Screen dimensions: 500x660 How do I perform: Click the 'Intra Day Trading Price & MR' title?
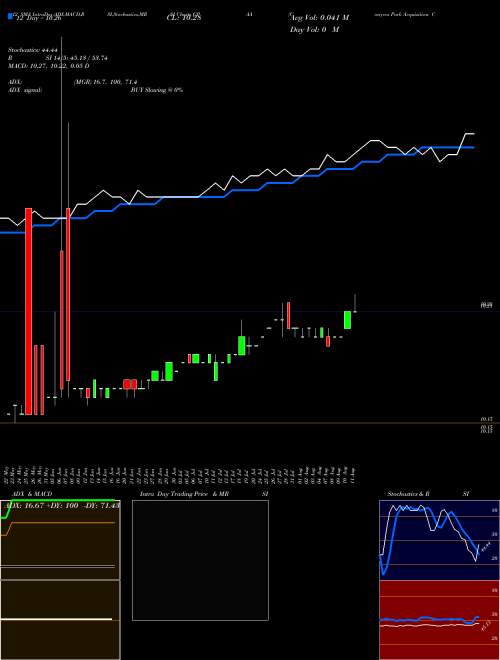[184, 494]
